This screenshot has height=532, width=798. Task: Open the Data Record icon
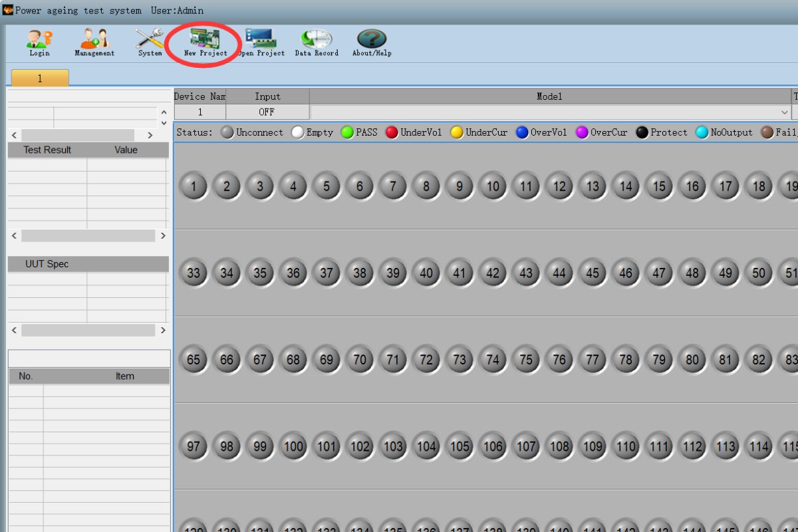[x=317, y=42]
